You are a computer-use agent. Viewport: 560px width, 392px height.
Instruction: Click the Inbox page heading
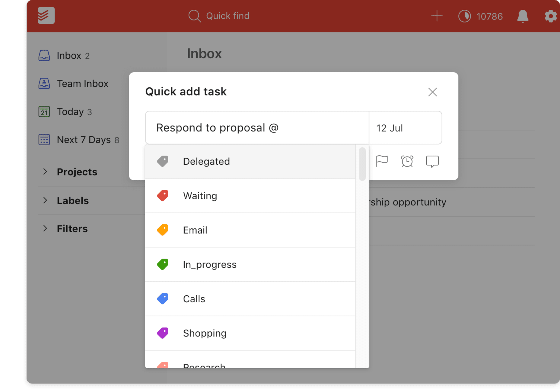click(x=204, y=53)
